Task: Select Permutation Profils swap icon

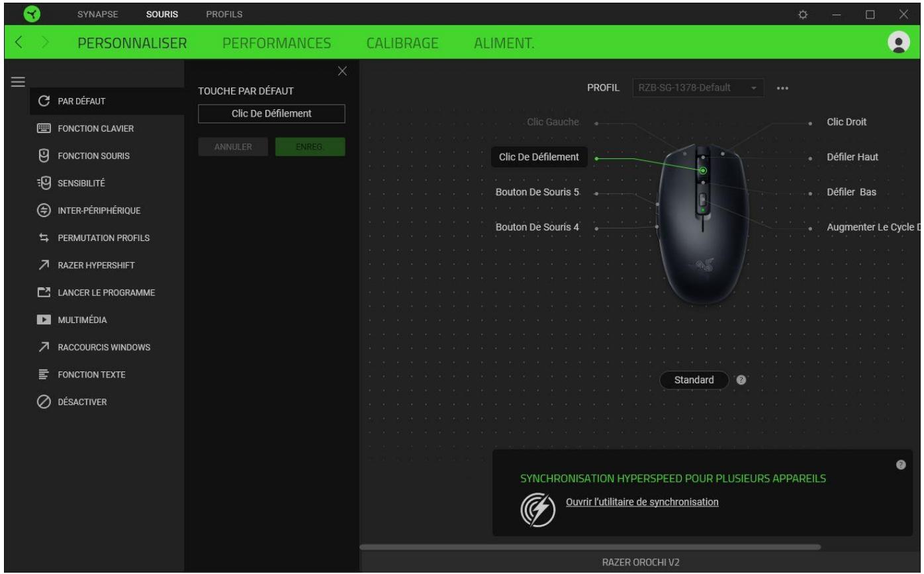Action: [x=44, y=238]
